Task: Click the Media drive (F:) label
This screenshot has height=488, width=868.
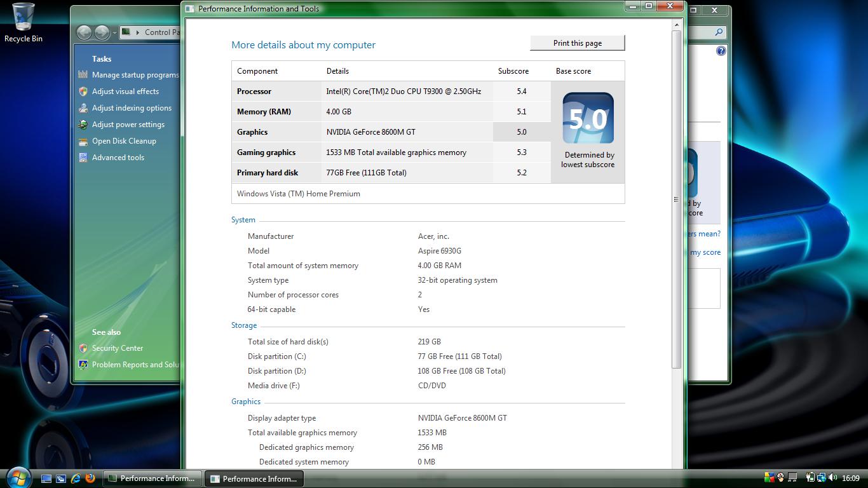Action: [274, 386]
